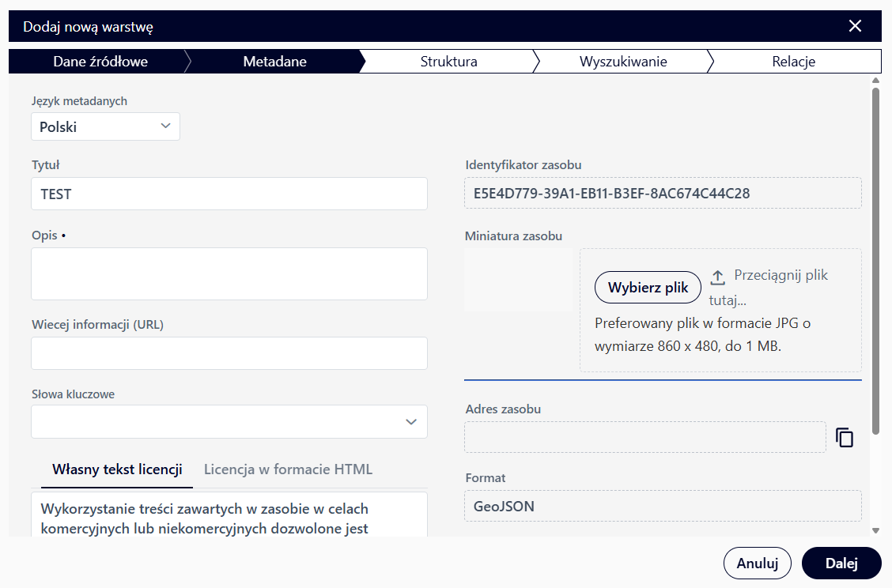Viewport: 892px width, 588px height.
Task: Switch to Licencja w formacie HTML tab
Action: 288,469
